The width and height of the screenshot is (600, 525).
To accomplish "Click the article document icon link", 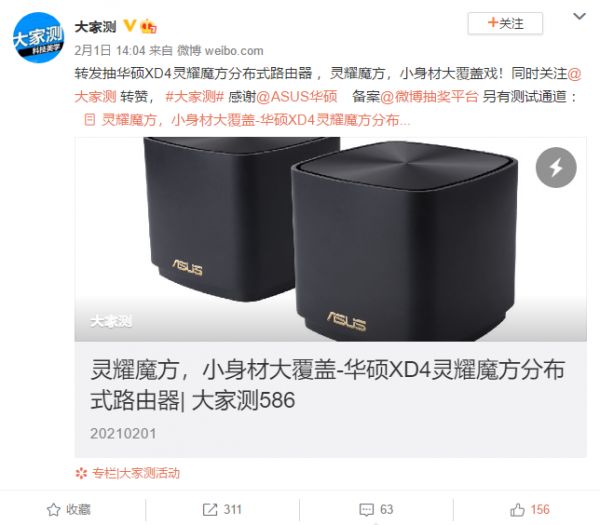I will (x=89, y=120).
